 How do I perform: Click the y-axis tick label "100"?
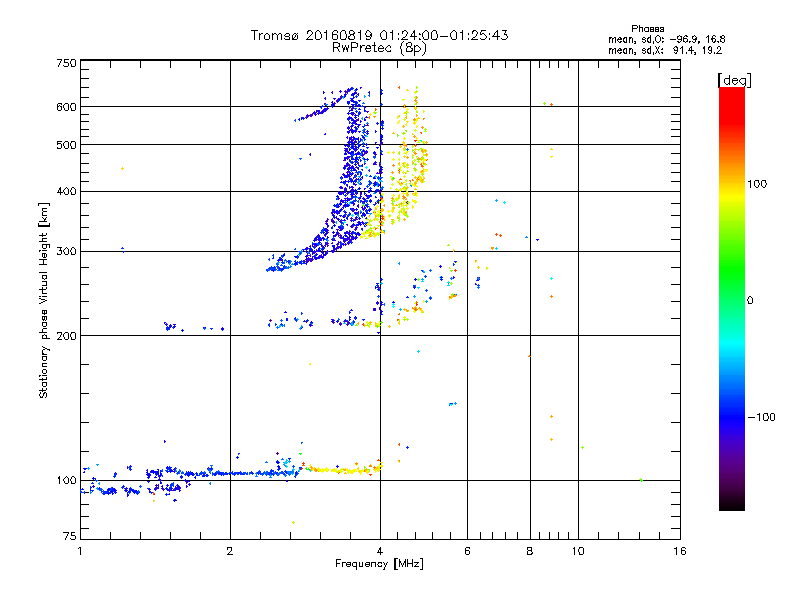(x=66, y=481)
